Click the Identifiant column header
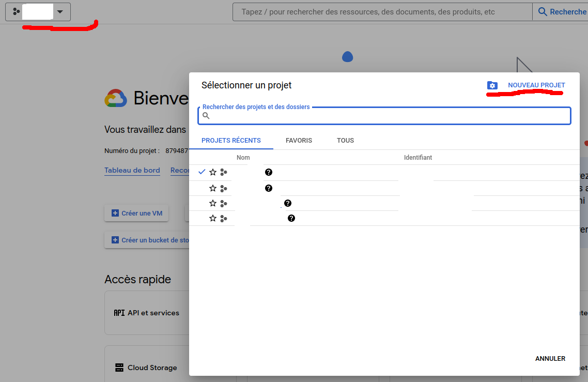Screen dimensions: 588x382 click(x=418, y=158)
